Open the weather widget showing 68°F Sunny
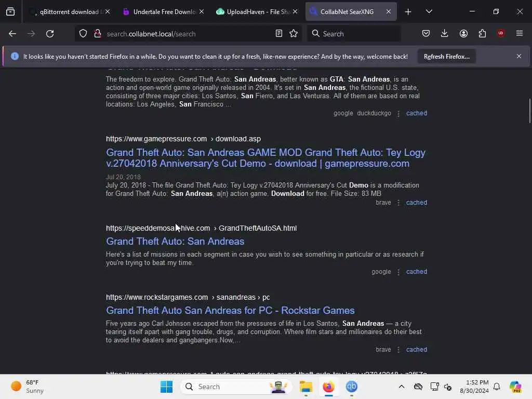532x399 pixels. [x=28, y=387]
